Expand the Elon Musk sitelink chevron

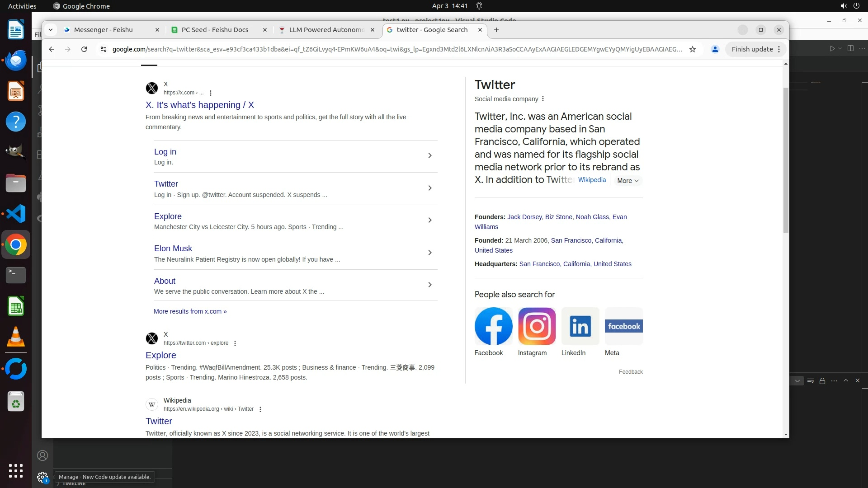pos(429,253)
